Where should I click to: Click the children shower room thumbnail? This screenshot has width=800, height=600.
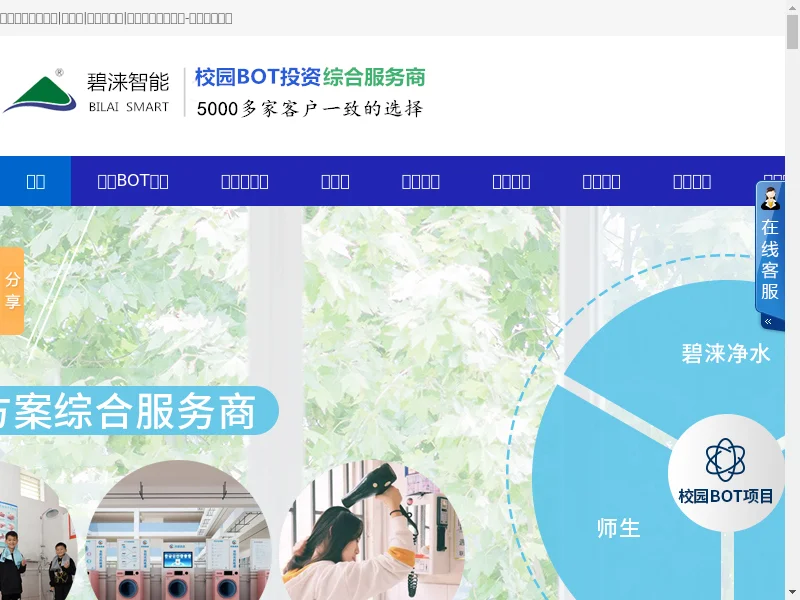pos(38,531)
